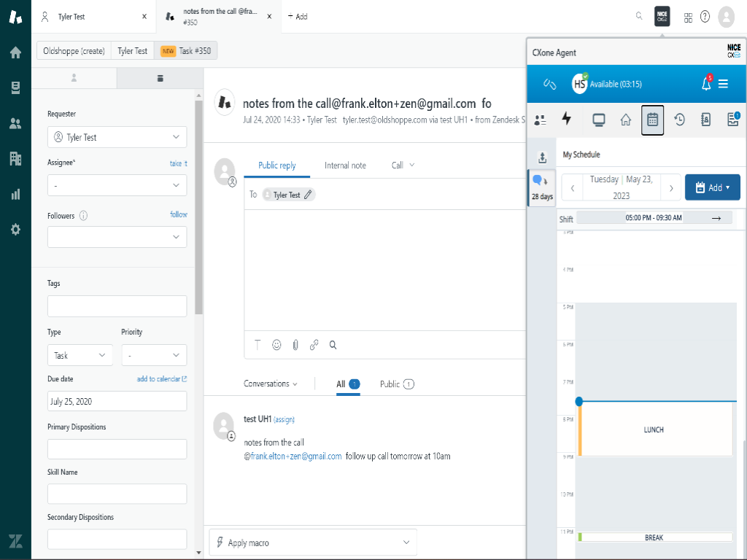Click the take it assignee link

click(x=179, y=163)
